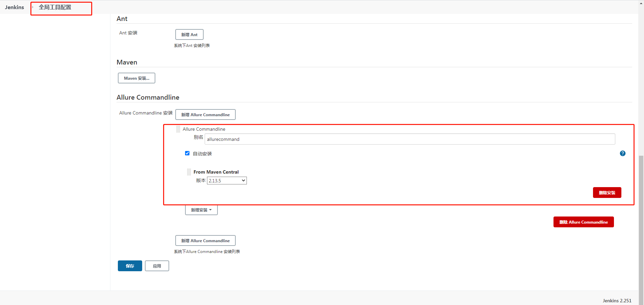Focus the 别名 allurecommand input field
644x305 pixels.
410,139
